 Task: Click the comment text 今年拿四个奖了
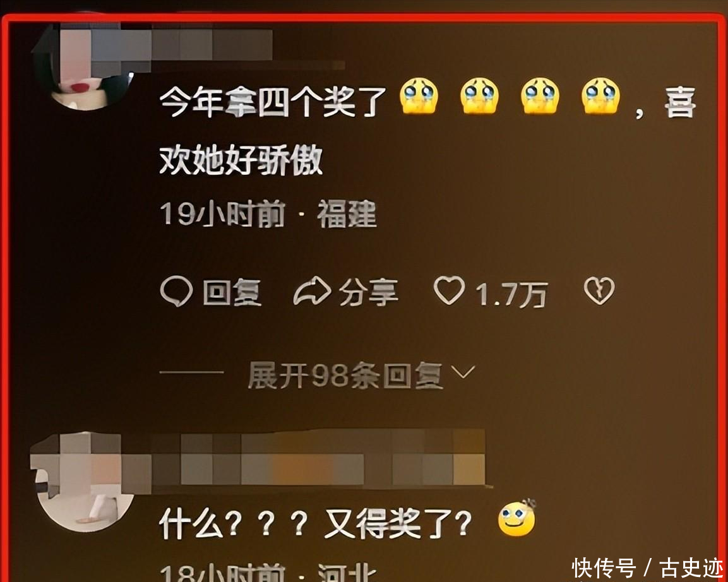coord(273,101)
